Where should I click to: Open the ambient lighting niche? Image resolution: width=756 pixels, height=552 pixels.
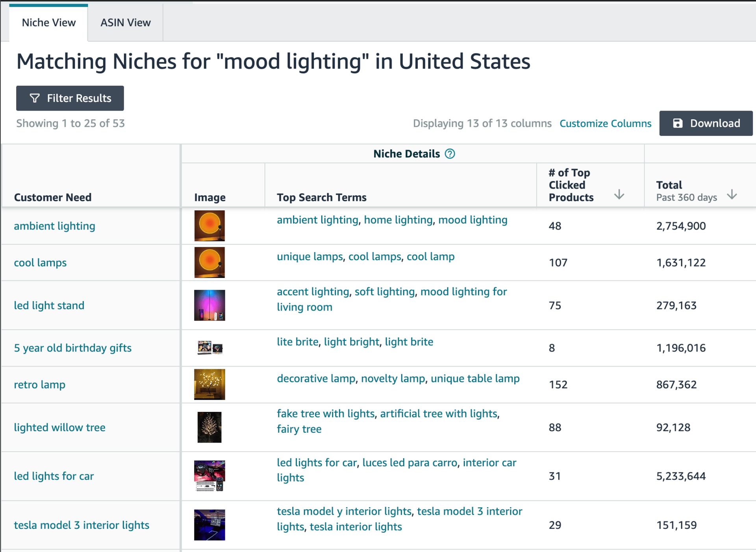pos(54,226)
